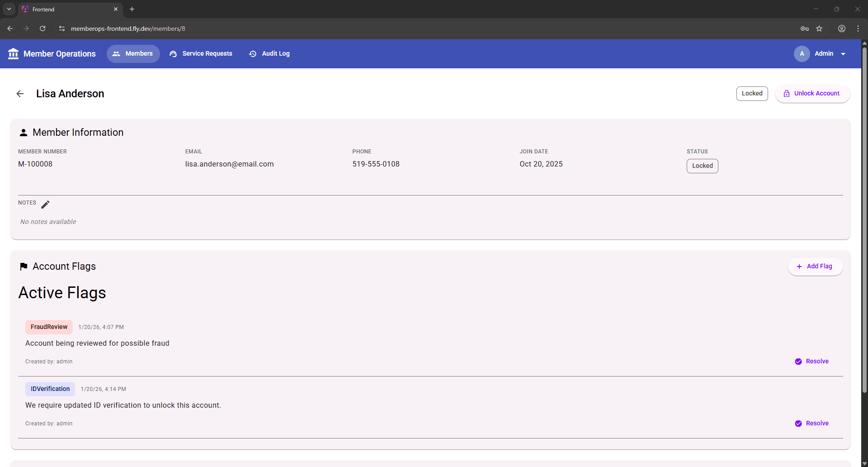868x467 pixels.
Task: Click the person icon beside Member Information
Action: 23,132
